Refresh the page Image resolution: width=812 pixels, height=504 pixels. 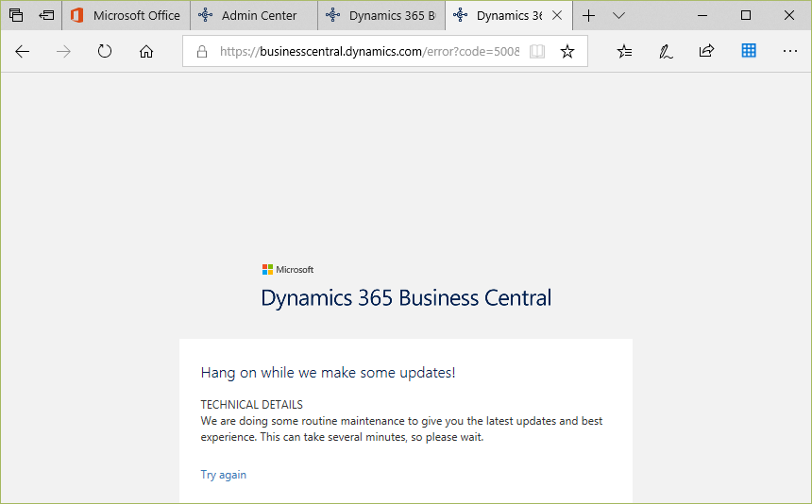(105, 51)
